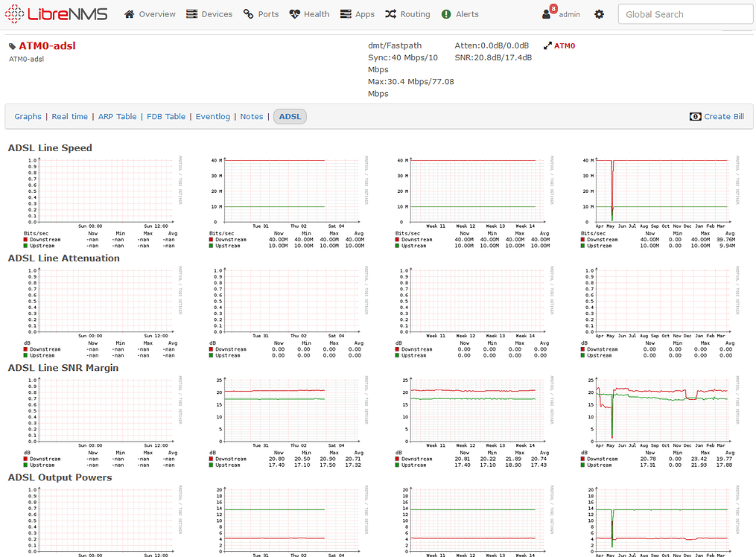Click the expand arrows icon beside ATM0
This screenshot has width=756, height=557.
[x=547, y=45]
